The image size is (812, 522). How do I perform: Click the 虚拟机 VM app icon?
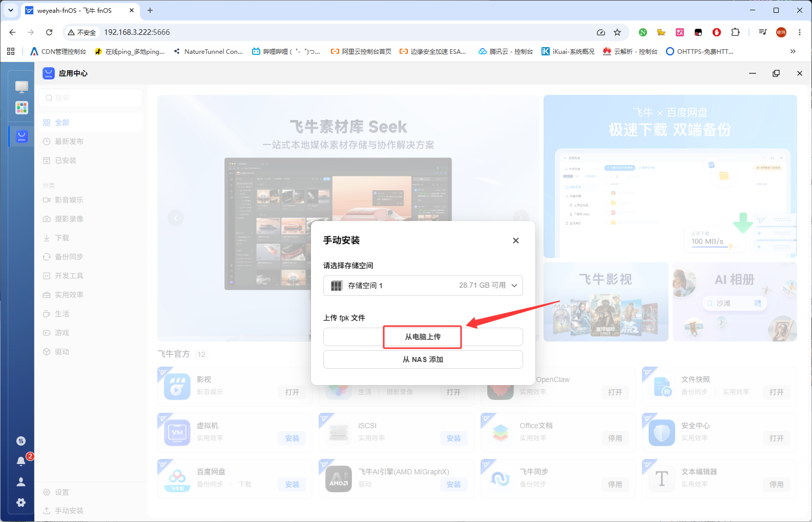[x=177, y=432]
